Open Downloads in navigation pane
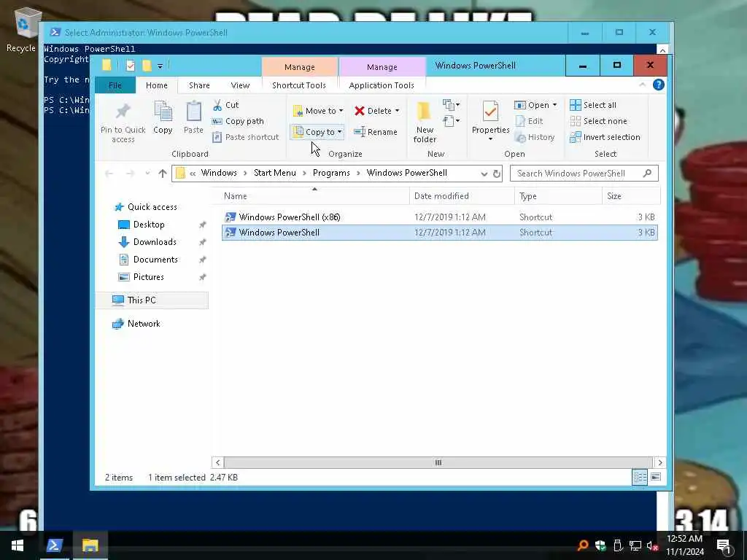The width and height of the screenshot is (747, 560). pos(155,242)
